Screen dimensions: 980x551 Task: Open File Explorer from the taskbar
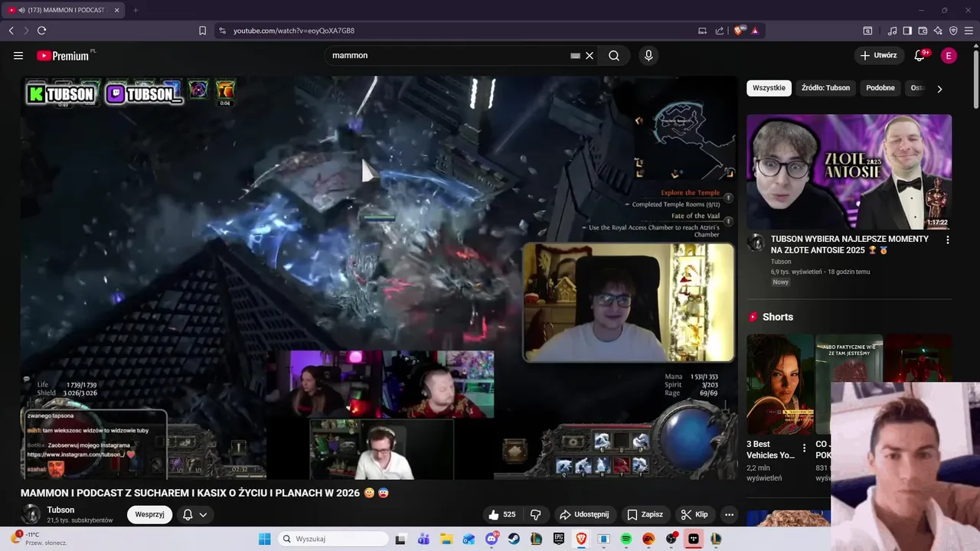446,539
